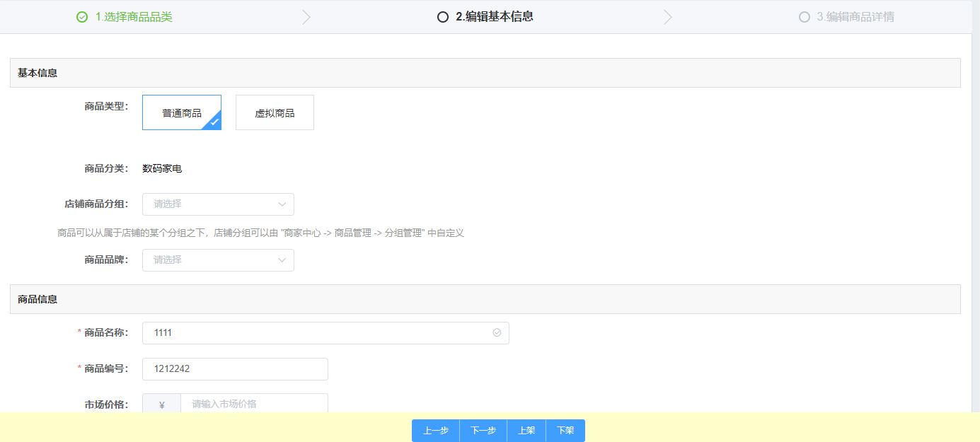Viewport: 980px width, 442px height.
Task: Expand the chevron arrow of 商品品牌 select
Action: [x=282, y=260]
